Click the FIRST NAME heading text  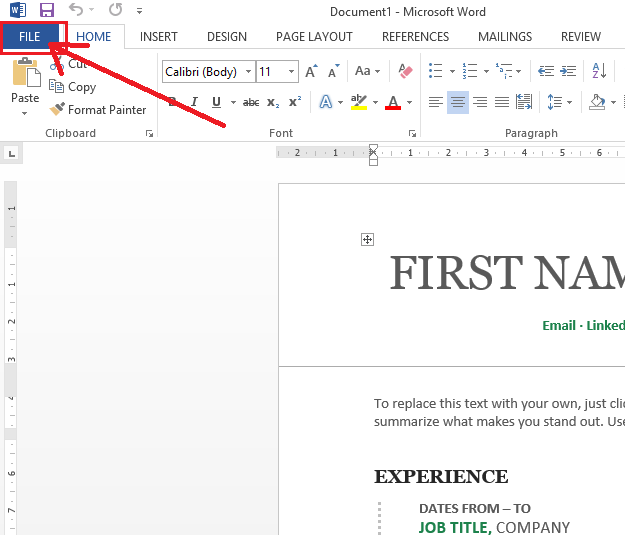[x=507, y=273]
